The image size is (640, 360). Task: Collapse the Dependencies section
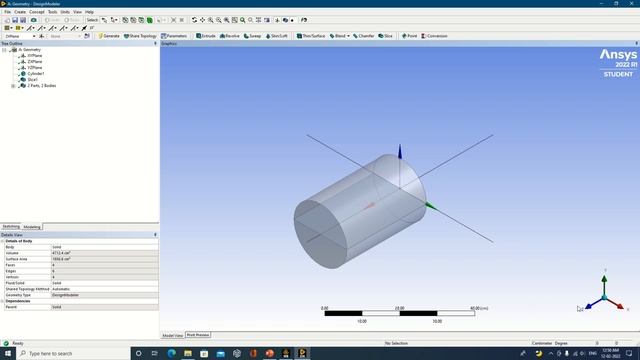2,301
